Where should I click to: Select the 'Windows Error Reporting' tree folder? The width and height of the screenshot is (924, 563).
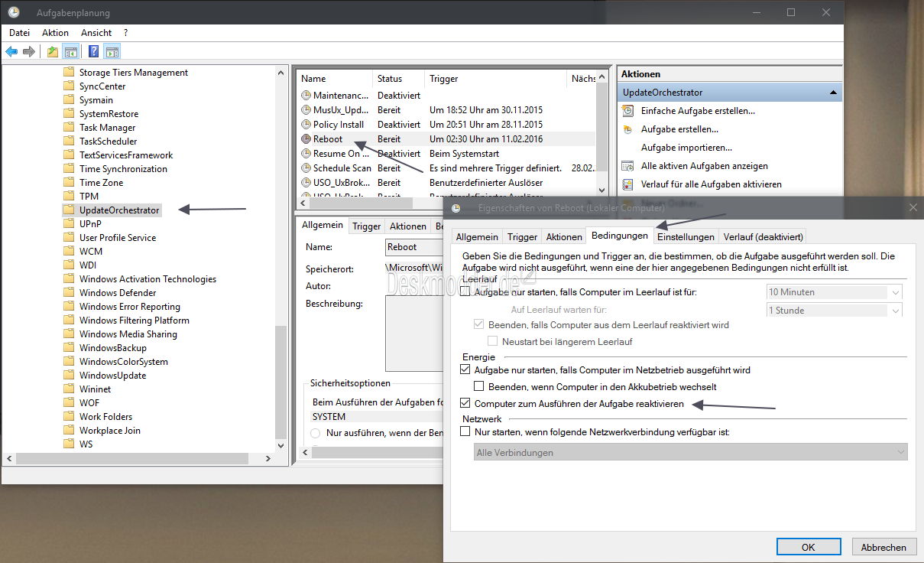pyautogui.click(x=130, y=307)
